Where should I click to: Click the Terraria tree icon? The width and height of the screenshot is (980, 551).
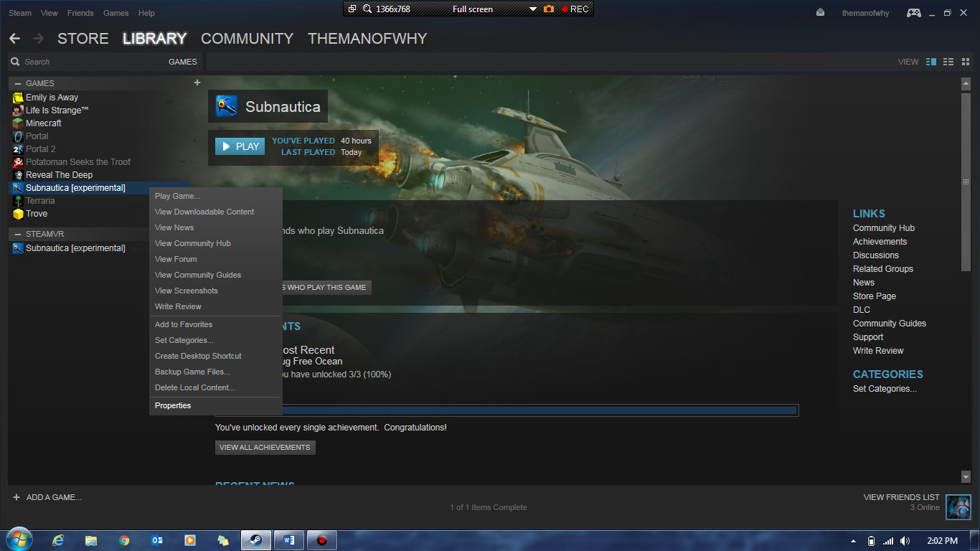[x=18, y=201]
